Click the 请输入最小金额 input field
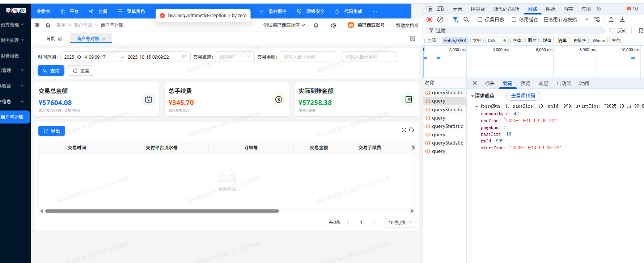644x263 pixels. coord(307,57)
